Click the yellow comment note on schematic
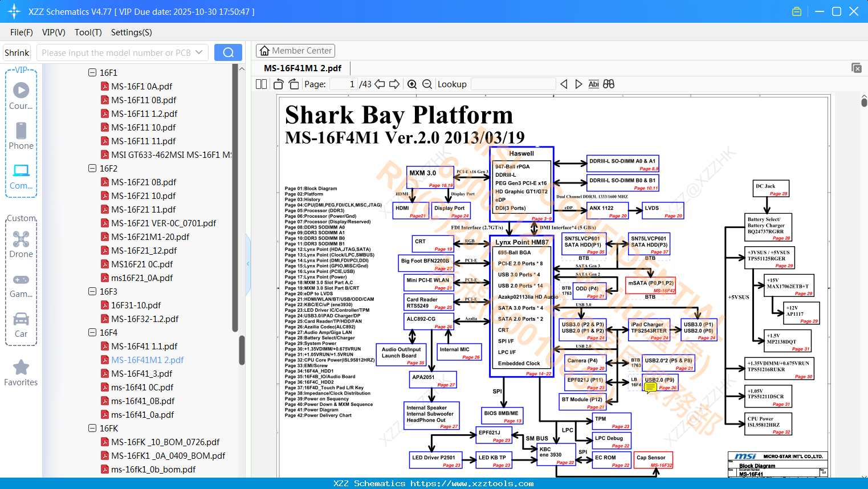The height and width of the screenshot is (489, 868). (651, 389)
